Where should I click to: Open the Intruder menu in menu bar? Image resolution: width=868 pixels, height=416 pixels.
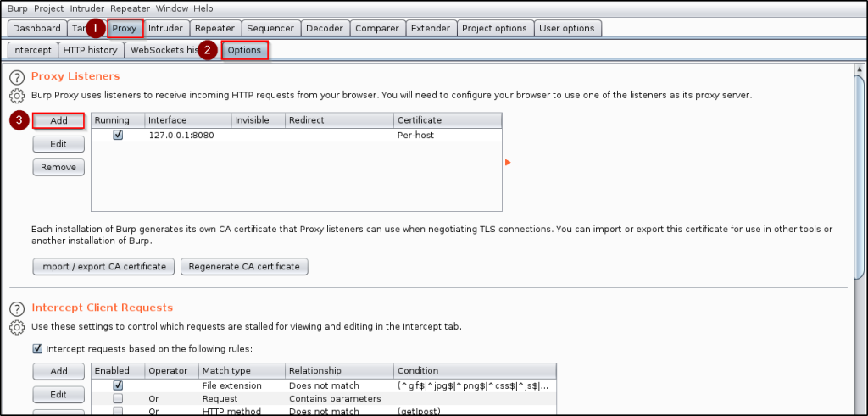(86, 8)
